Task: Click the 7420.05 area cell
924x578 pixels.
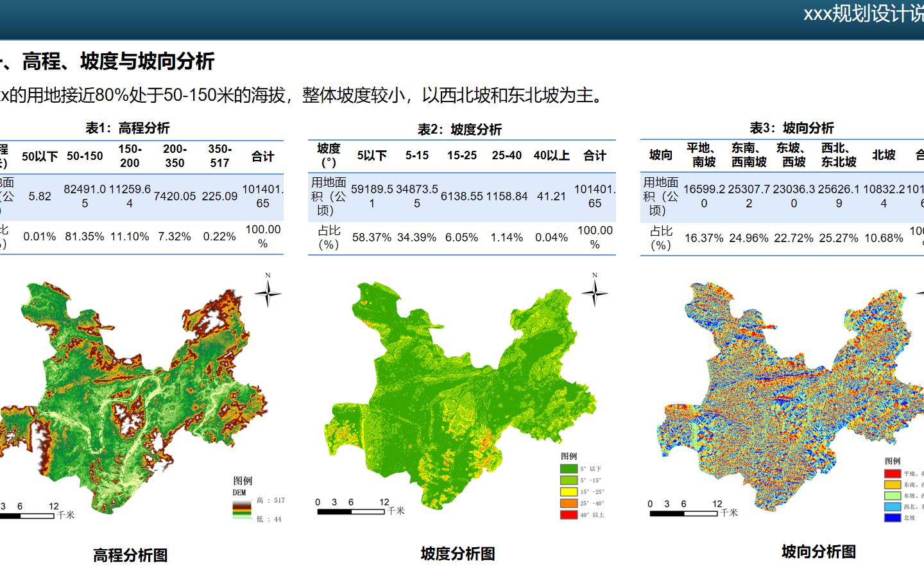Action: pos(175,197)
